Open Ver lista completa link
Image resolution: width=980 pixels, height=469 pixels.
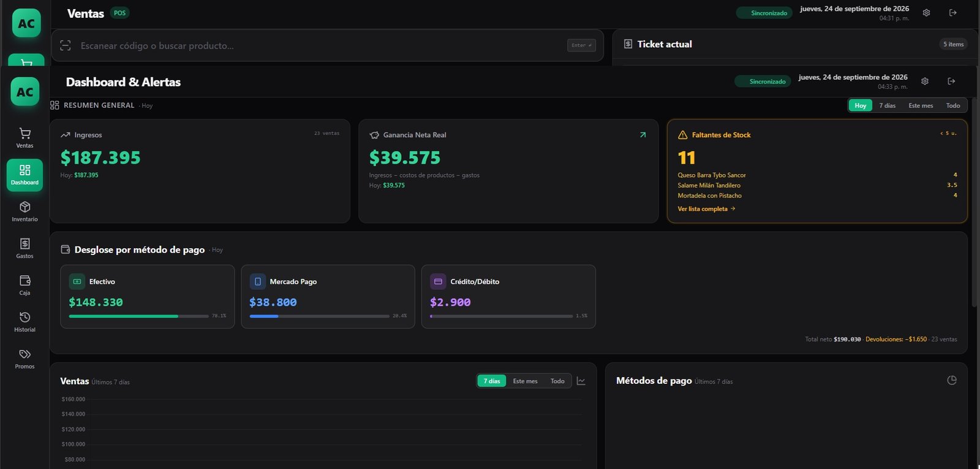(x=706, y=209)
